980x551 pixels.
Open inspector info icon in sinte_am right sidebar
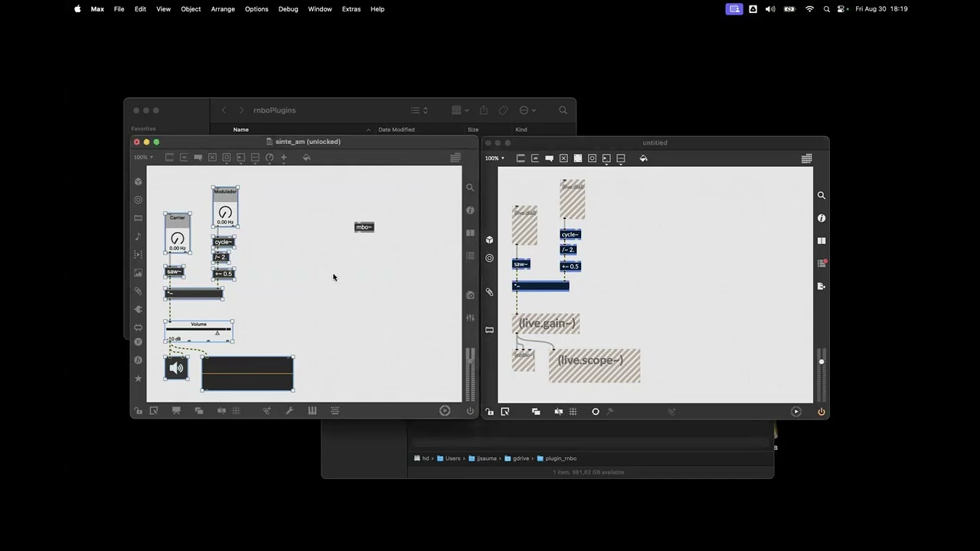(x=470, y=210)
